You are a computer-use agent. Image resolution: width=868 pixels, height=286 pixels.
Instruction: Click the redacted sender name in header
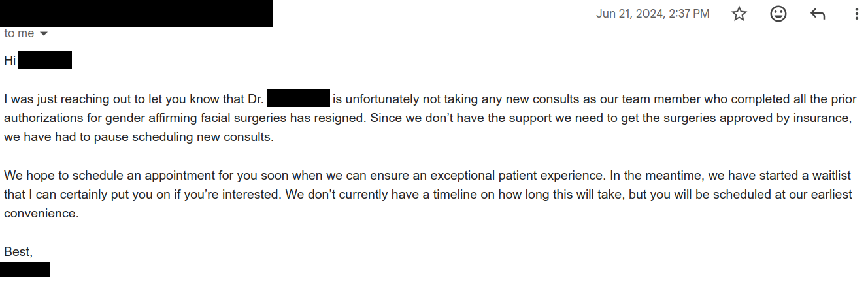click(137, 14)
